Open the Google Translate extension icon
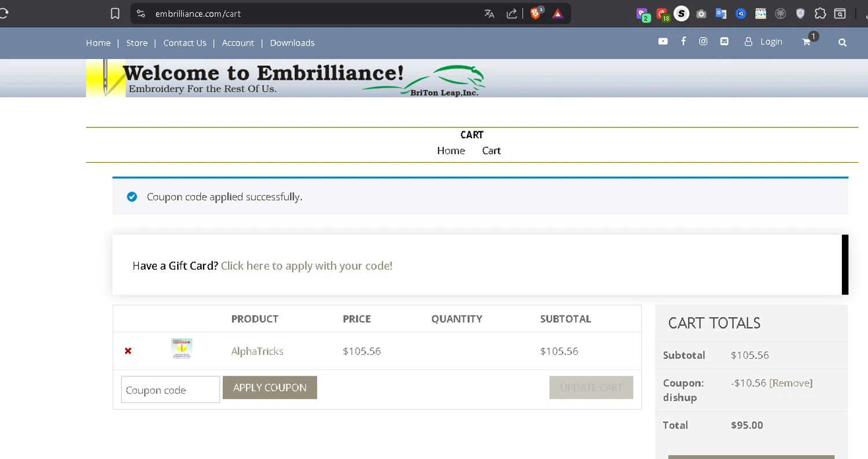This screenshot has height=459, width=868. [721, 13]
